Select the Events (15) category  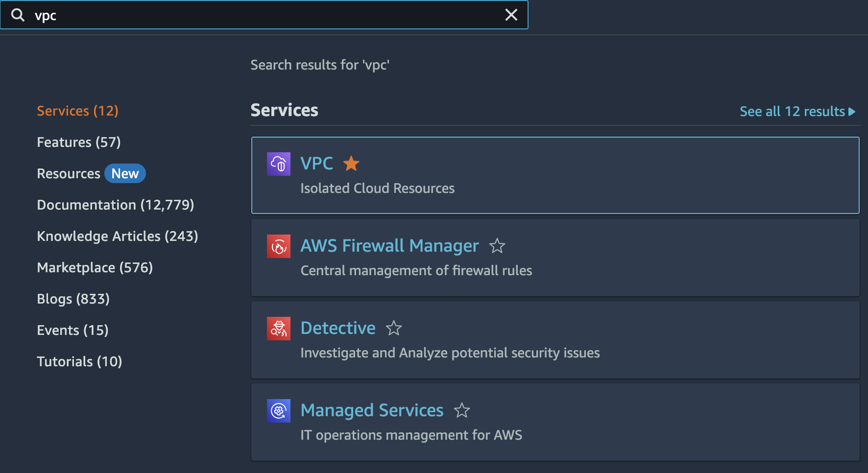[72, 330]
